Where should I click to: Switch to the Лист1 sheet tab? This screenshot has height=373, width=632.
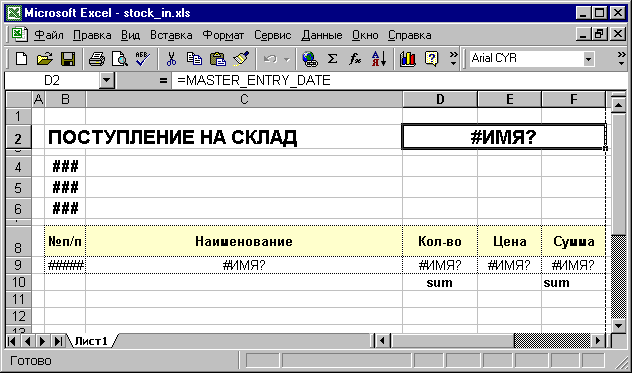[x=91, y=341]
